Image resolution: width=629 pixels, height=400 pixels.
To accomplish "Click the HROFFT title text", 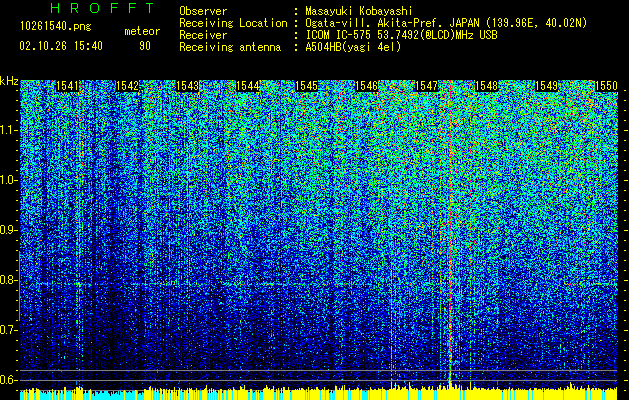I will 102,8.
